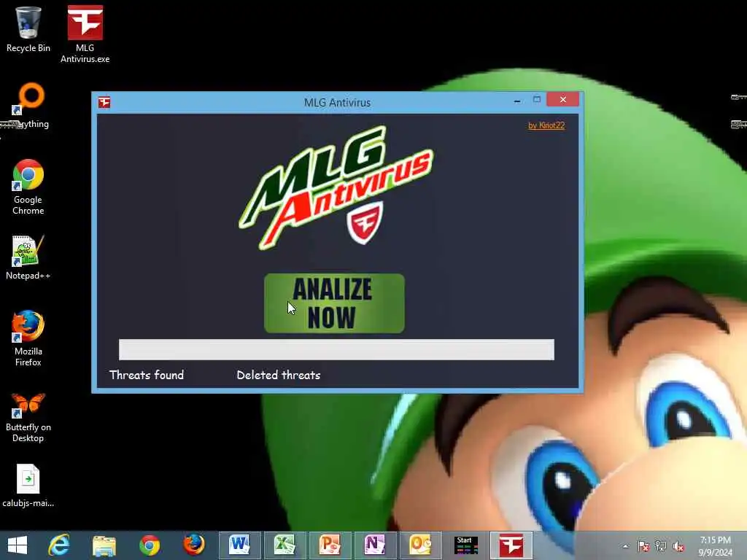Launch Internet Explorer from the taskbar
The height and width of the screenshot is (560, 747).
[x=59, y=545]
